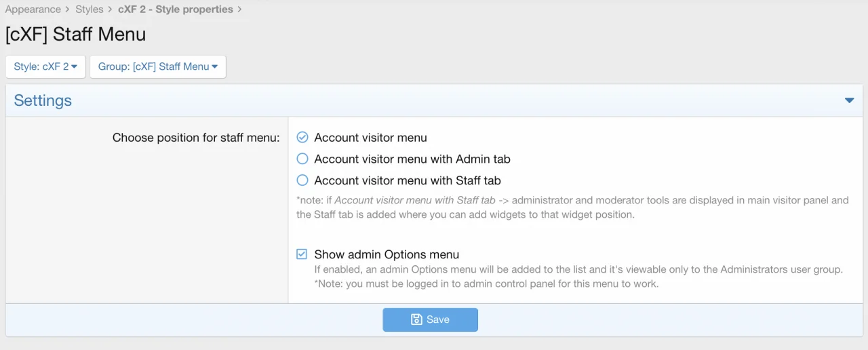Disable the Show admin Options menu checkbox
Image resolution: width=868 pixels, height=350 pixels.
(302, 254)
